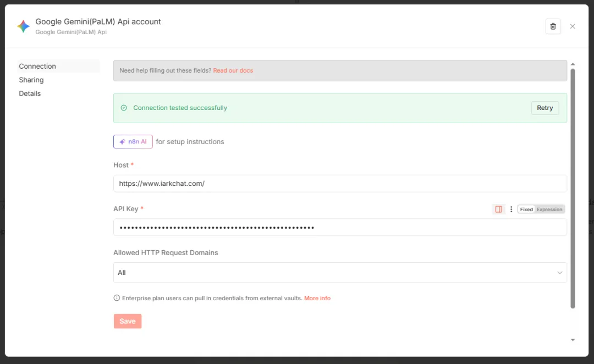Select the Connection tab
The width and height of the screenshot is (594, 364).
pos(58,67)
